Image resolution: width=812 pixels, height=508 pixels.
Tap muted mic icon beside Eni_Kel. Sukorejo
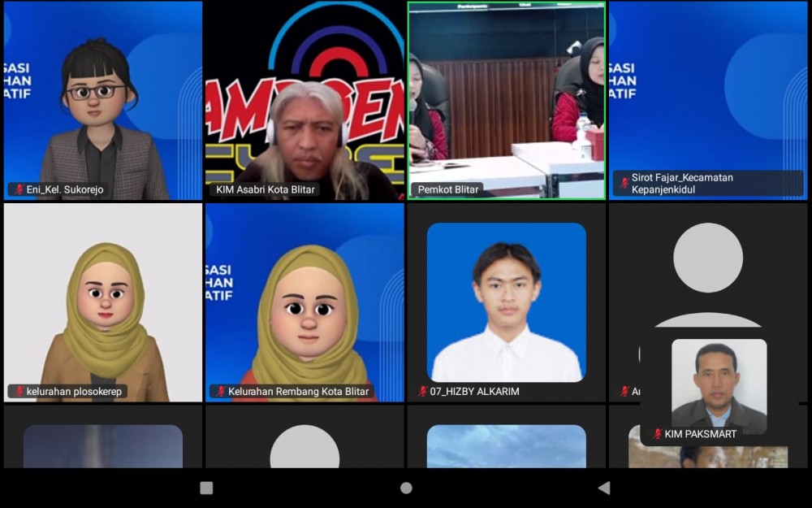pyautogui.click(x=19, y=189)
